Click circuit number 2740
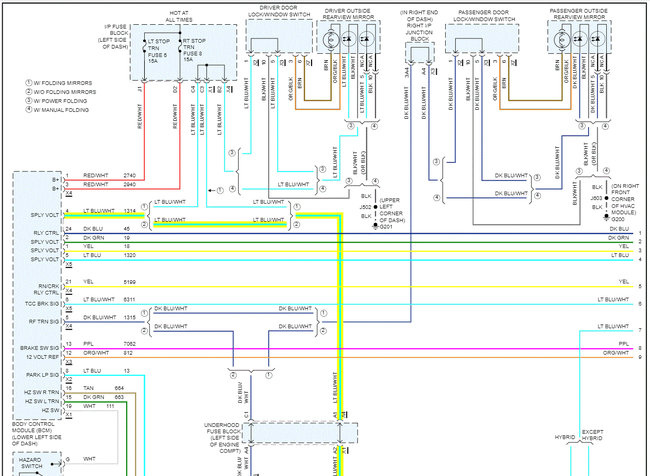This screenshot has width=650, height=476. pyautogui.click(x=130, y=175)
